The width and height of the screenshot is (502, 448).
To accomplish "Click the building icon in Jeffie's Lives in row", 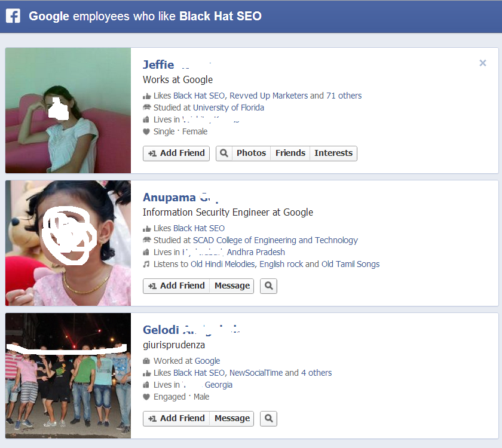I will [x=146, y=119].
